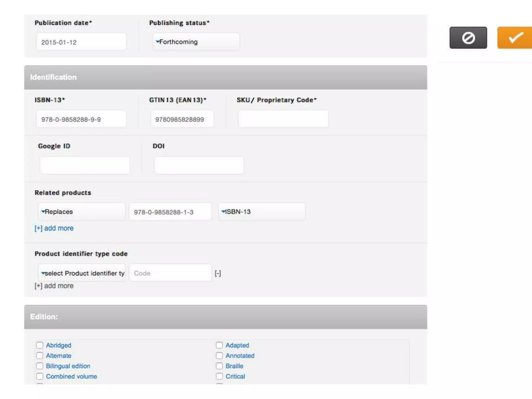Click into the Google ID field
The image size is (532, 399).
tap(85, 165)
